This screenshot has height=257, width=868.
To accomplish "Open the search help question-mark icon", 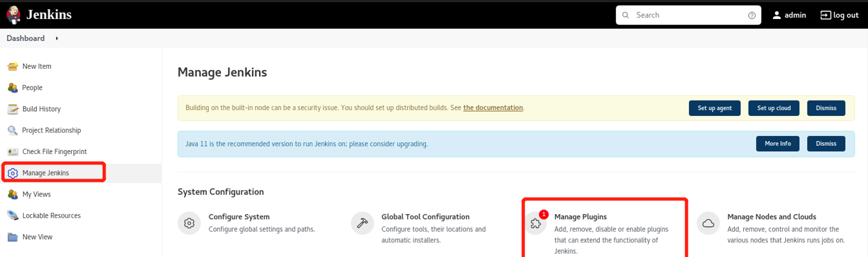I will [752, 15].
